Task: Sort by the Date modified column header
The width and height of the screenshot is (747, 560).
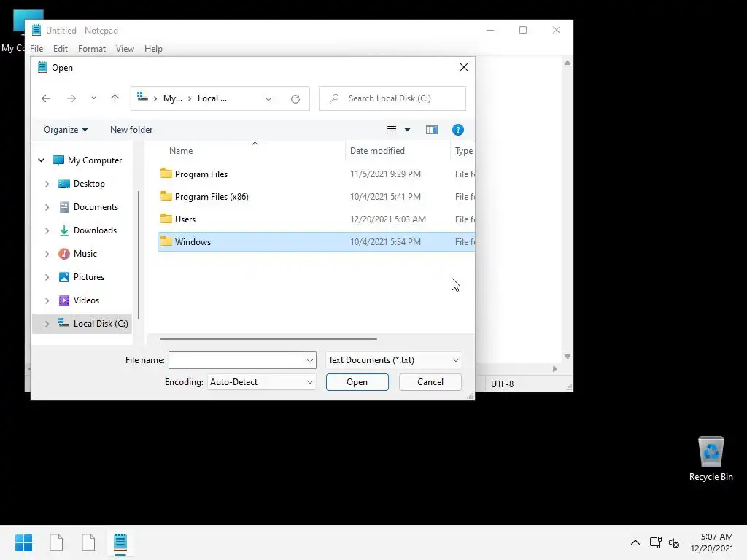Action: pyautogui.click(x=377, y=150)
